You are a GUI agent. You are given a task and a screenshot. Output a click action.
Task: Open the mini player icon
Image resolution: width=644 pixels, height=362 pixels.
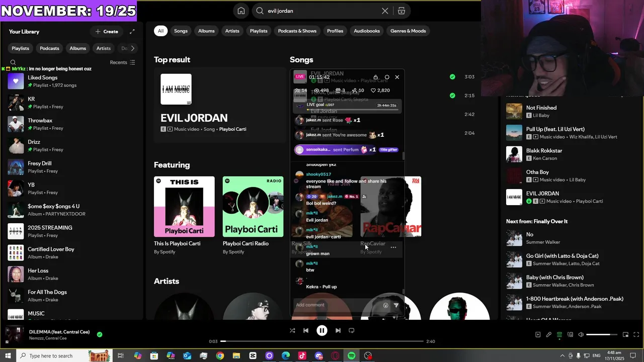tap(626, 335)
